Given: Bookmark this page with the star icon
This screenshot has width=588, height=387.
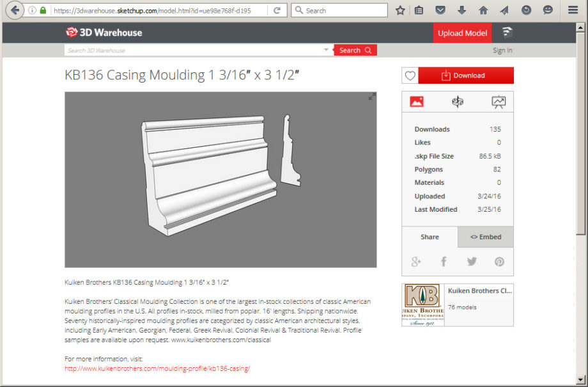Looking at the screenshot, I should tap(400, 10).
